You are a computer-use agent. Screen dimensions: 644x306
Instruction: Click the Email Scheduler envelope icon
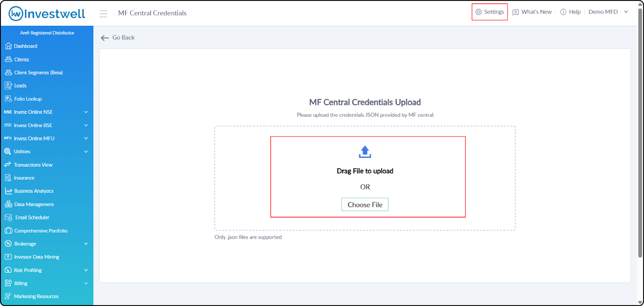[8, 217]
